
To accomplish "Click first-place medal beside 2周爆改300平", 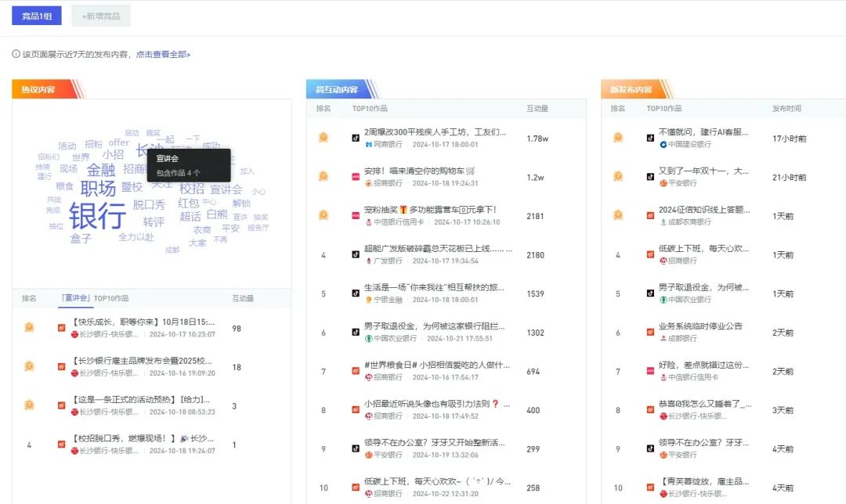I will [324, 138].
